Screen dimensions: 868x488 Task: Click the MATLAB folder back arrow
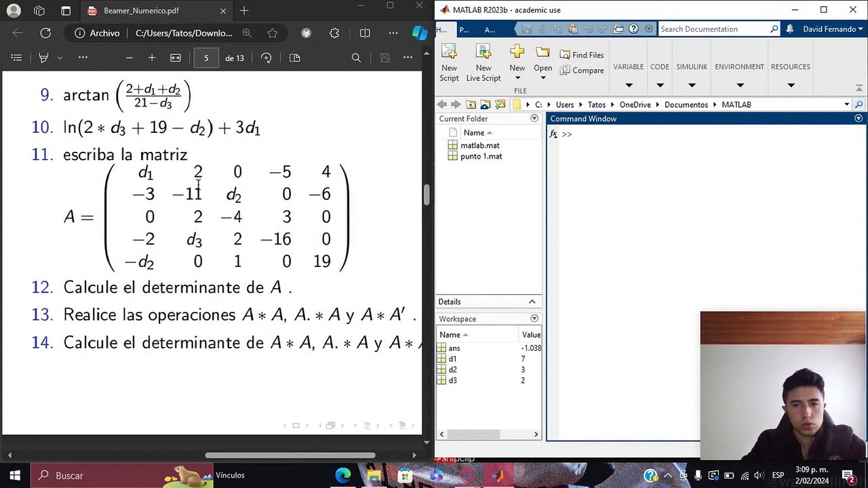441,104
